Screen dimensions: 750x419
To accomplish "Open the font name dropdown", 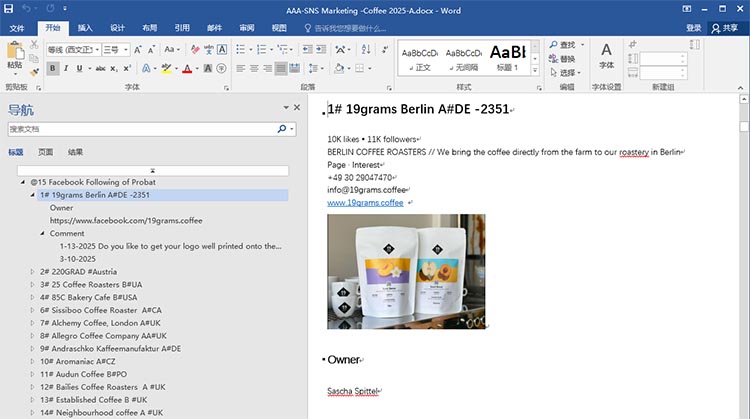I will 97,49.
